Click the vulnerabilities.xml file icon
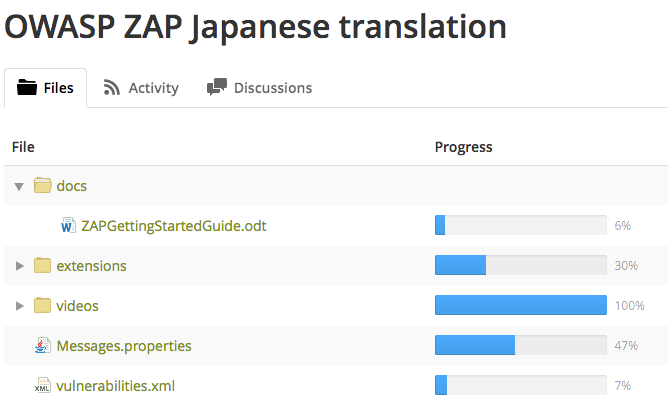The width and height of the screenshot is (668, 406). 42,386
